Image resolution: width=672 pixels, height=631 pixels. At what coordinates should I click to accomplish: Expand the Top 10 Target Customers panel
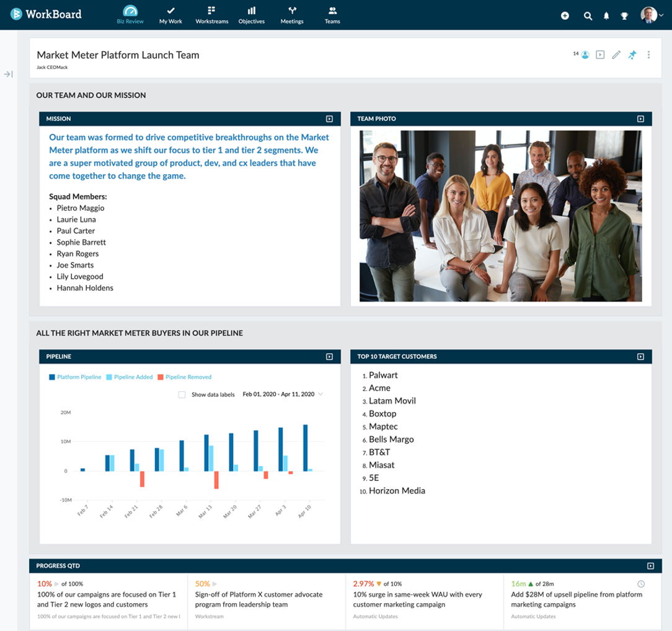[640, 356]
